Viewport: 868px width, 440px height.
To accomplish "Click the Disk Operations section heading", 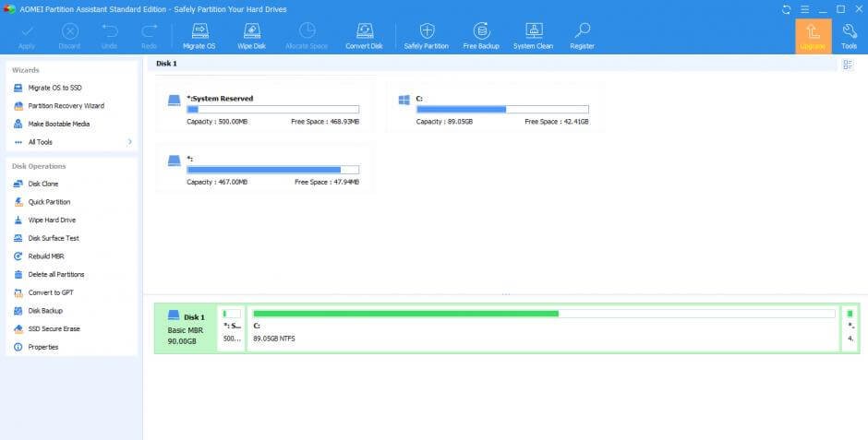I will 39,166.
